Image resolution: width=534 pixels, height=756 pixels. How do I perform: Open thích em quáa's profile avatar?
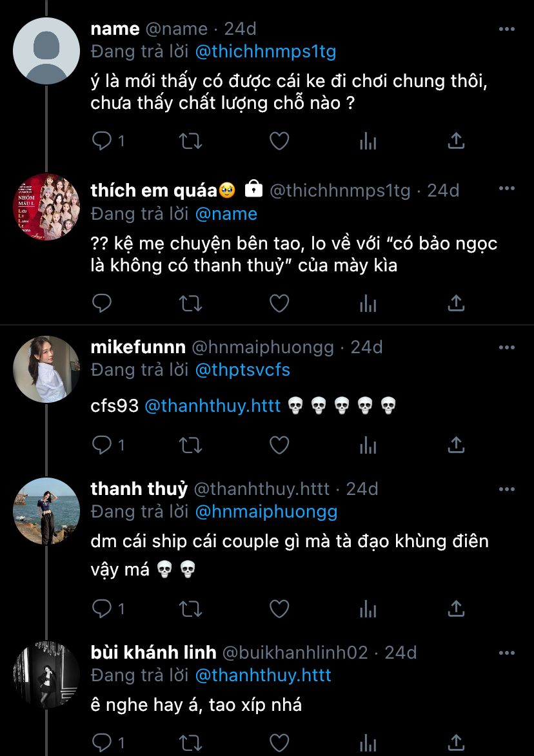coord(46,207)
